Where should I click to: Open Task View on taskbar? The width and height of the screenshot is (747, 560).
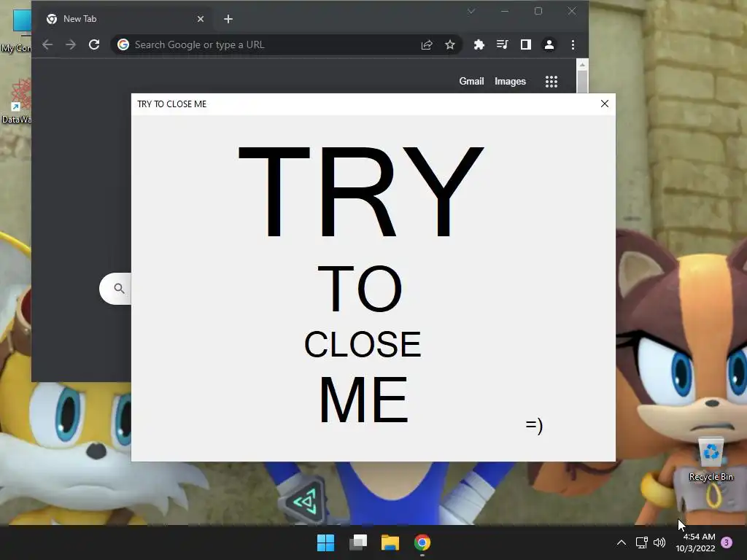(x=357, y=542)
